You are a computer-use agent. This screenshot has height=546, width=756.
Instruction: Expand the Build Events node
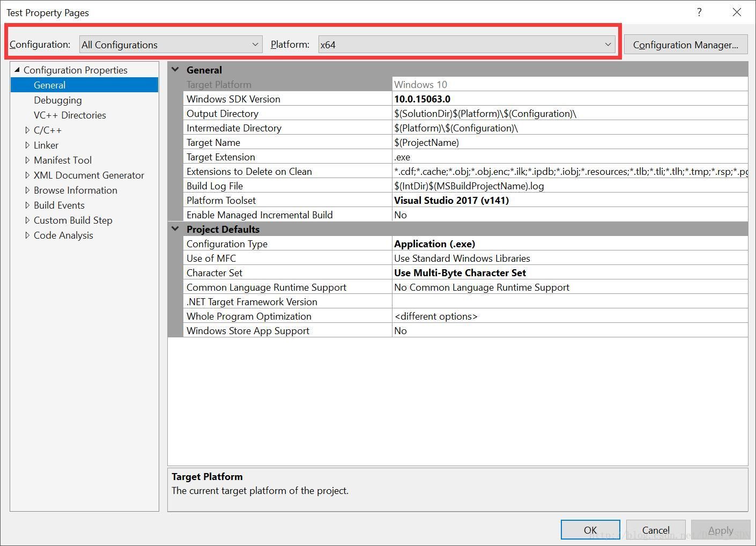pos(27,205)
